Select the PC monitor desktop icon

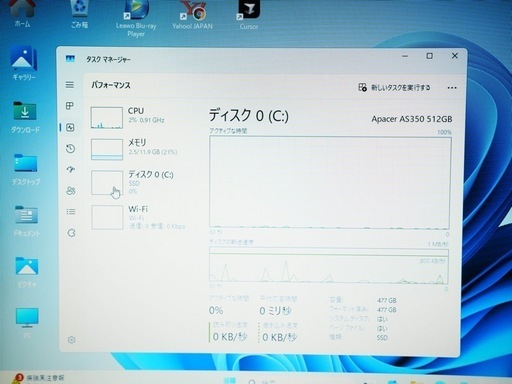27,323
